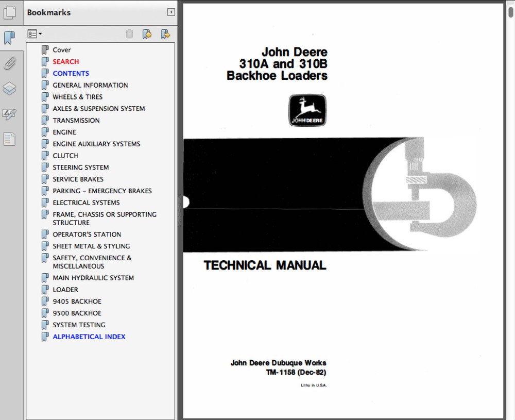Select the SYSTEM TESTING bookmark

point(79,325)
